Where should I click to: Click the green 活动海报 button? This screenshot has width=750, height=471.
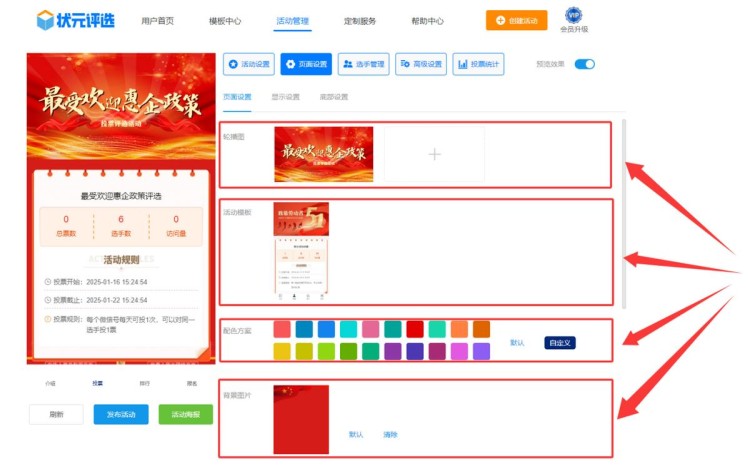(185, 414)
